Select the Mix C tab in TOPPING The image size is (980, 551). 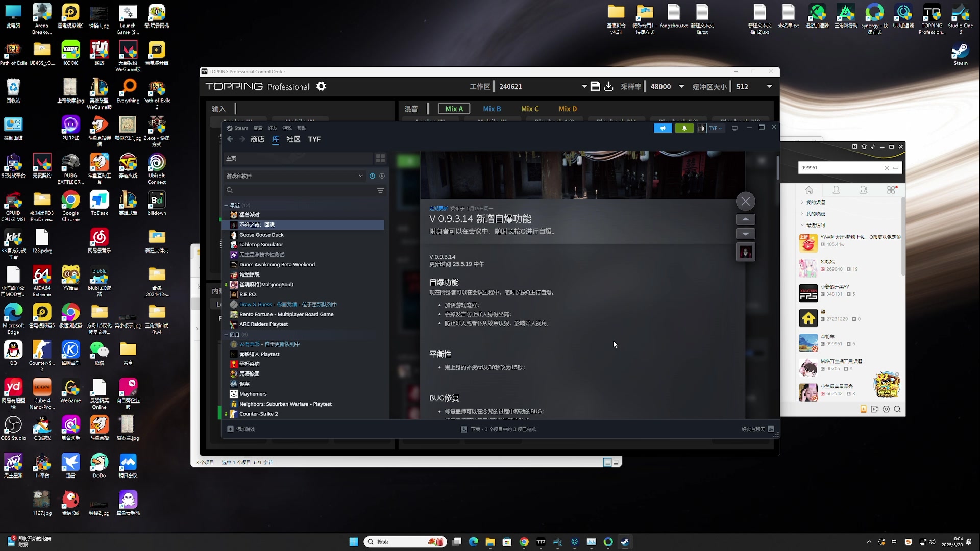point(530,109)
